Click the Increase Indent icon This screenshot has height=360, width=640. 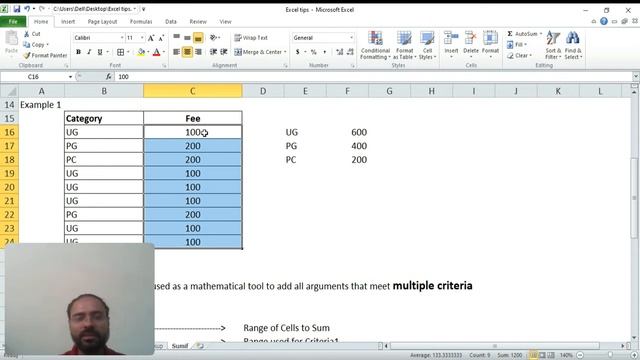(x=224, y=52)
